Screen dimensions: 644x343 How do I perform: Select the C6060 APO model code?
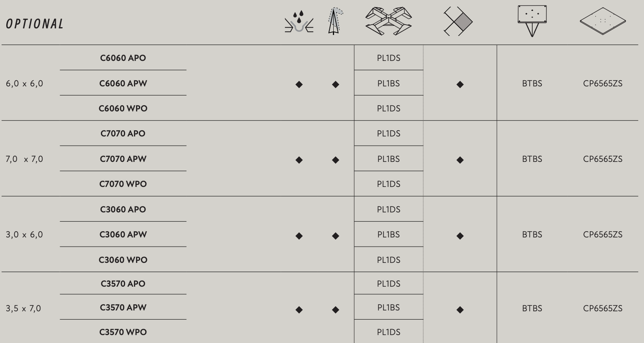point(123,58)
